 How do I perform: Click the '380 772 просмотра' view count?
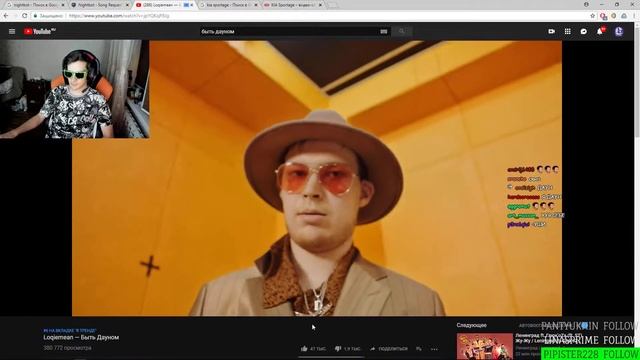click(x=67, y=348)
